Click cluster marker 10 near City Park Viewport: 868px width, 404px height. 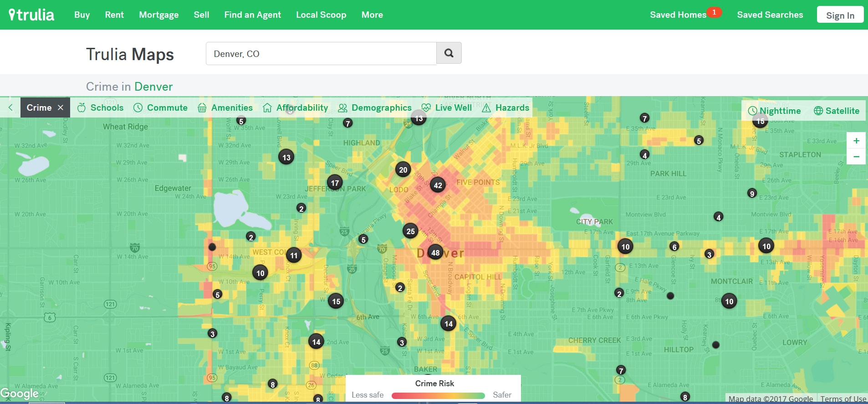625,246
